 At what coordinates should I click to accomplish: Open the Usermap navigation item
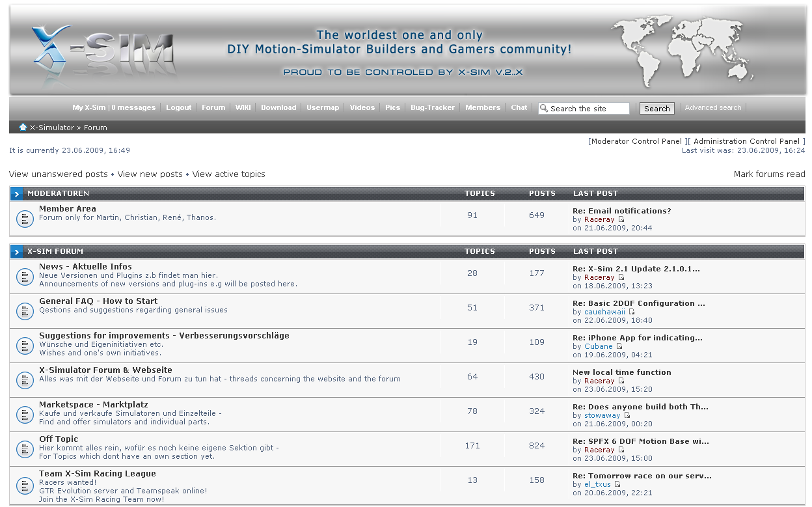pyautogui.click(x=323, y=107)
